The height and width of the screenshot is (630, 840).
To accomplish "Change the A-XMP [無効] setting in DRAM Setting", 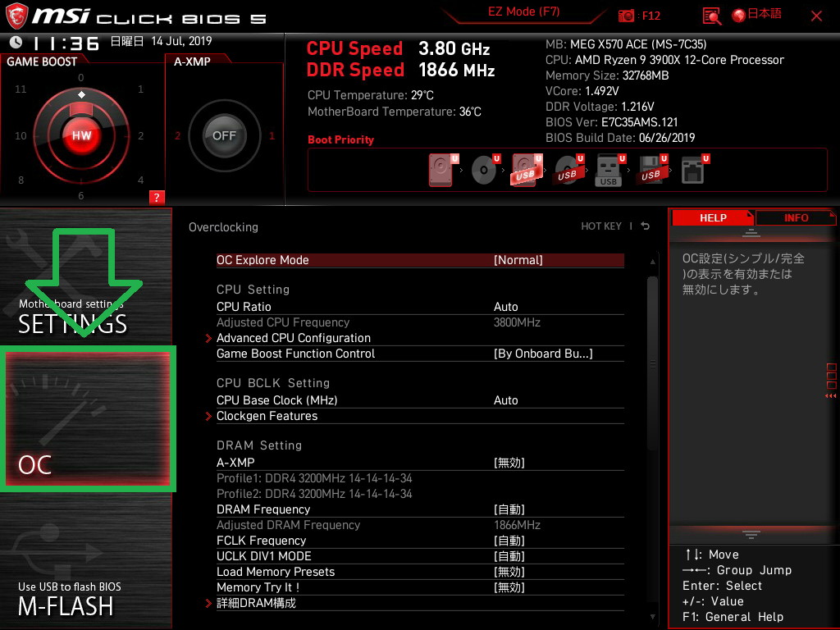I will click(420, 463).
